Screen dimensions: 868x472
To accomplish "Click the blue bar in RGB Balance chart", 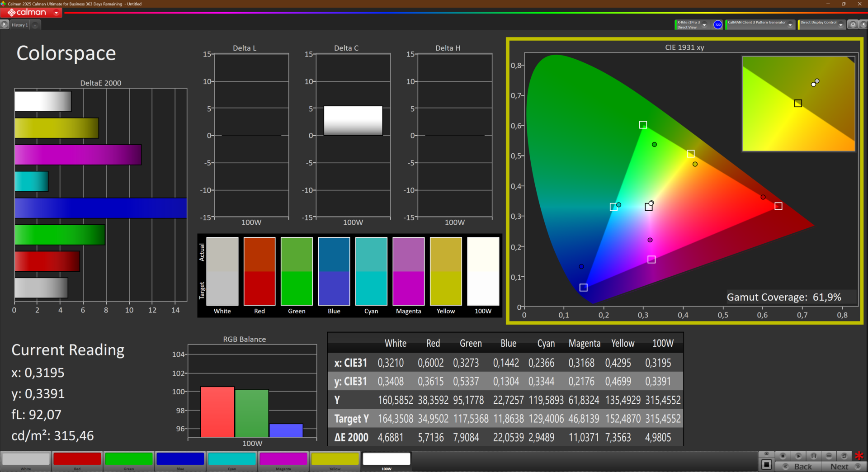I will point(286,430).
